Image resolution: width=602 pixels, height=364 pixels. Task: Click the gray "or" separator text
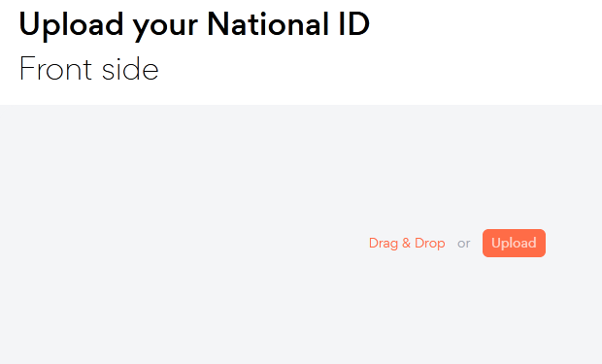point(464,244)
